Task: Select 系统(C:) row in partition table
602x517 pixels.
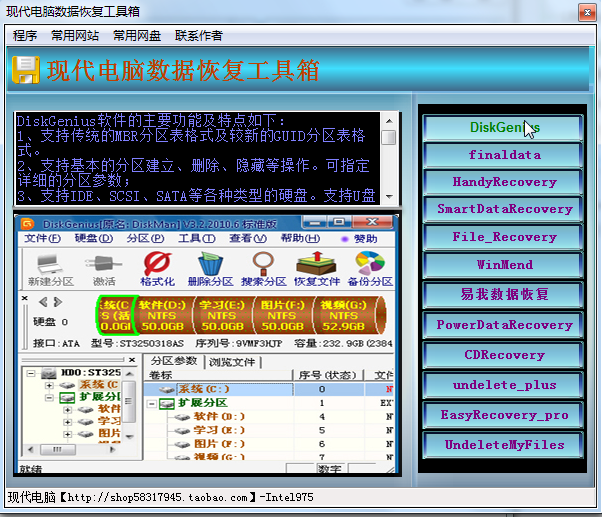Action: tap(269, 389)
